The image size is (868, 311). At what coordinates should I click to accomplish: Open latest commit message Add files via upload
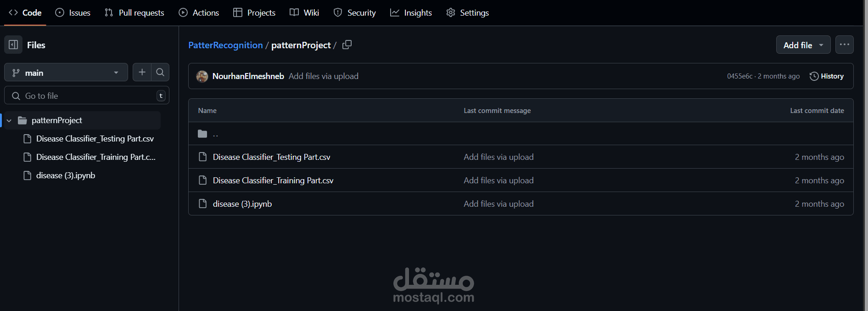324,76
